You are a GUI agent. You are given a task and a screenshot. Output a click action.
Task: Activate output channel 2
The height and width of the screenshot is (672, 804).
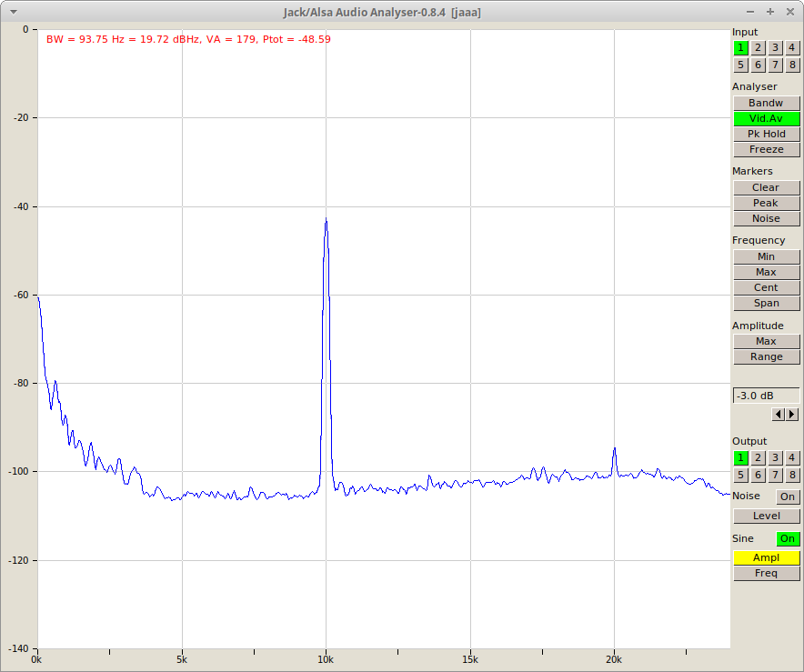point(757,457)
